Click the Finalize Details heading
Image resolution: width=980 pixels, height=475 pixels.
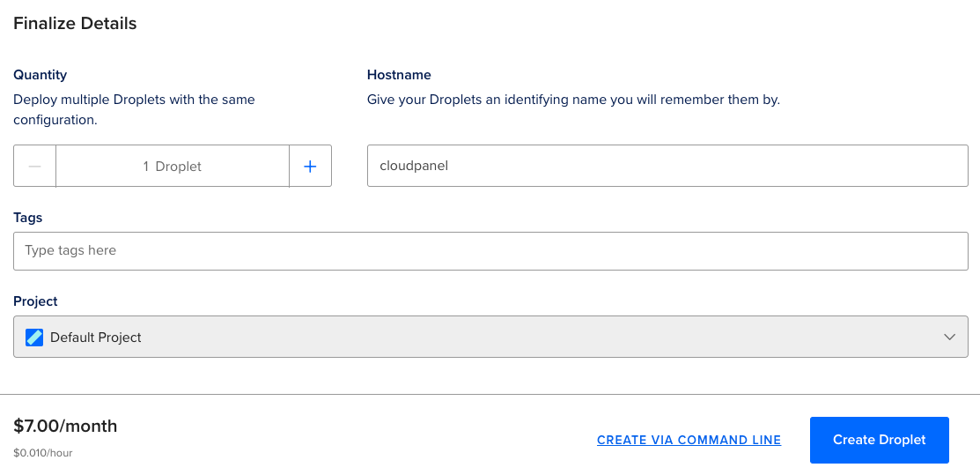75,24
